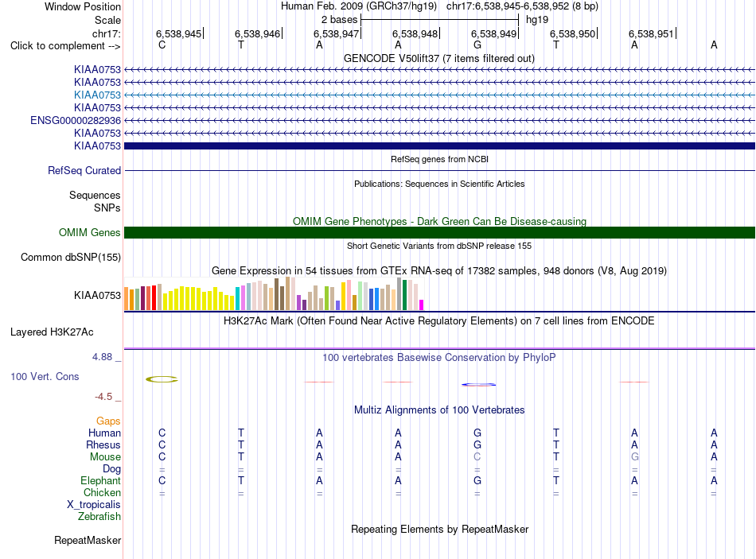
Task: Select the RefSeq Curated track label
Action: tap(84, 171)
